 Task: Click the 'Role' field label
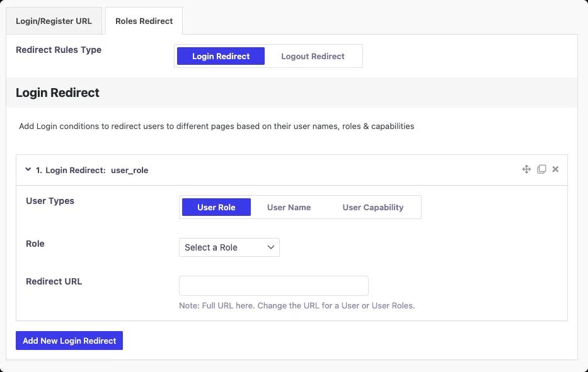(35, 244)
